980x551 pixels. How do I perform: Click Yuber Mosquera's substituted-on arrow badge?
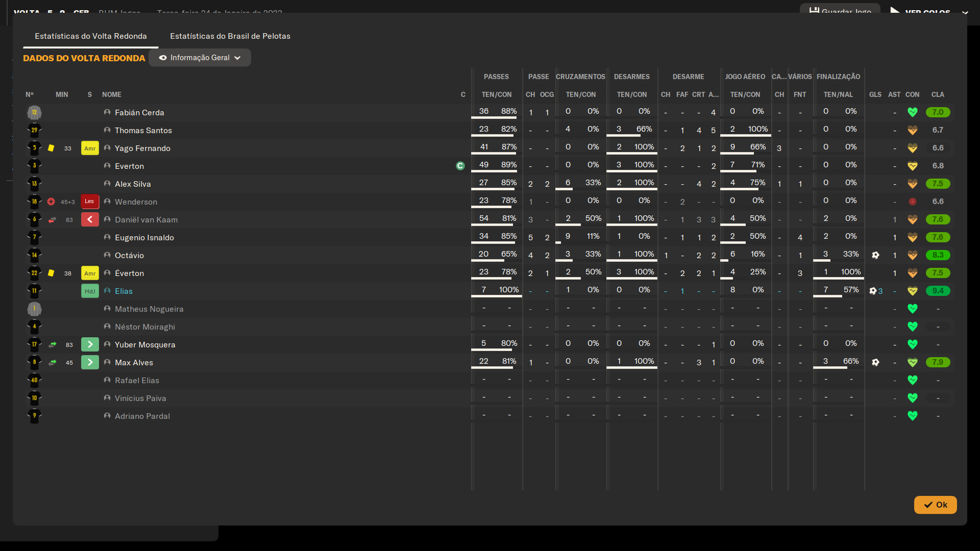(x=90, y=344)
